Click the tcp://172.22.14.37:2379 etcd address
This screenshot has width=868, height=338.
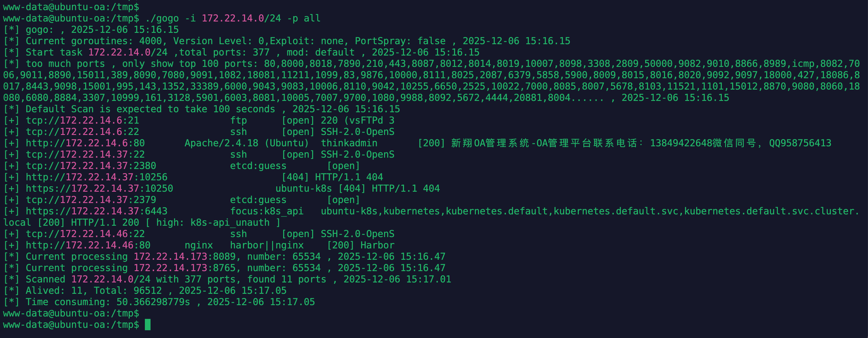[91, 200]
